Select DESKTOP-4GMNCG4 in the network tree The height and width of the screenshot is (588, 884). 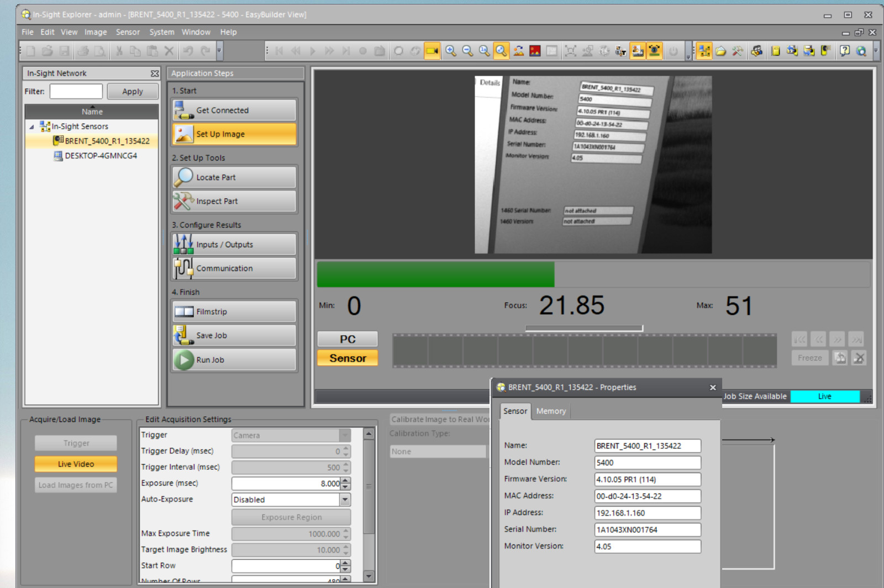[x=95, y=156]
